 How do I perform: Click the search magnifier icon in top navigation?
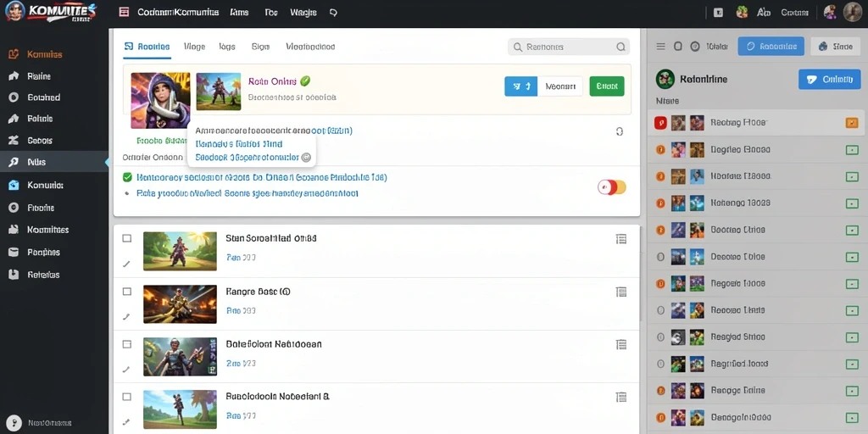333,12
